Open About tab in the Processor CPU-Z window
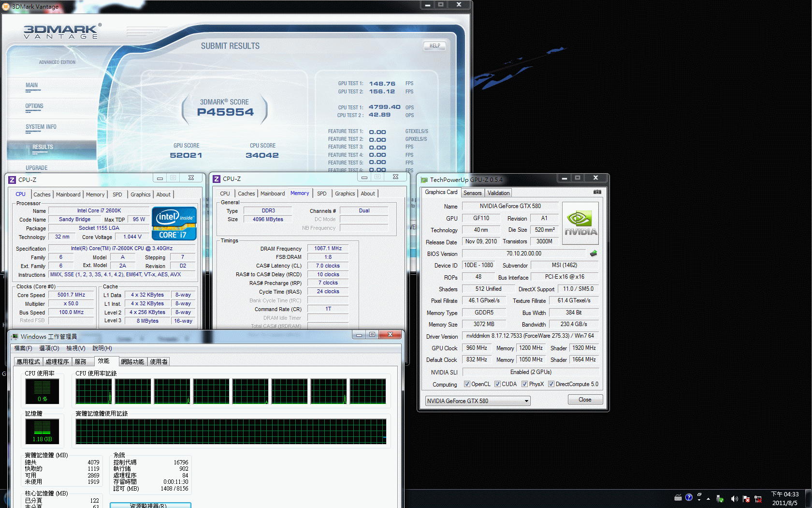 [x=163, y=194]
